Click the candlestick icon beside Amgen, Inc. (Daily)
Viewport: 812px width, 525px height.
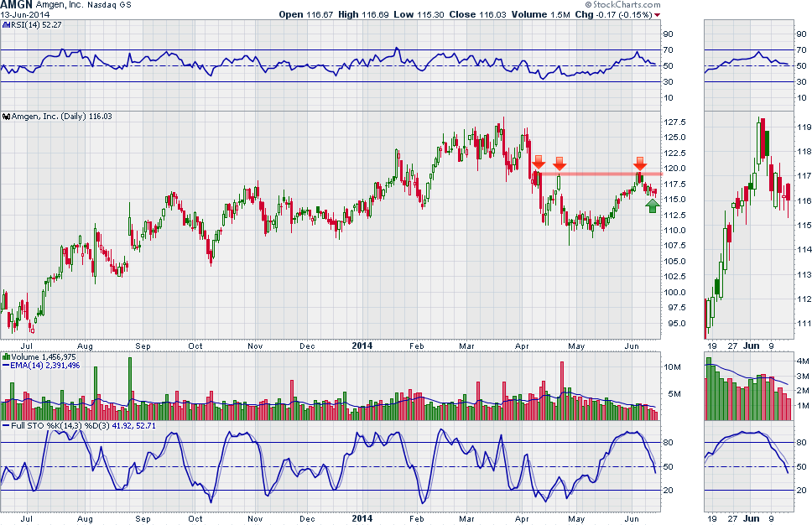click(x=6, y=117)
